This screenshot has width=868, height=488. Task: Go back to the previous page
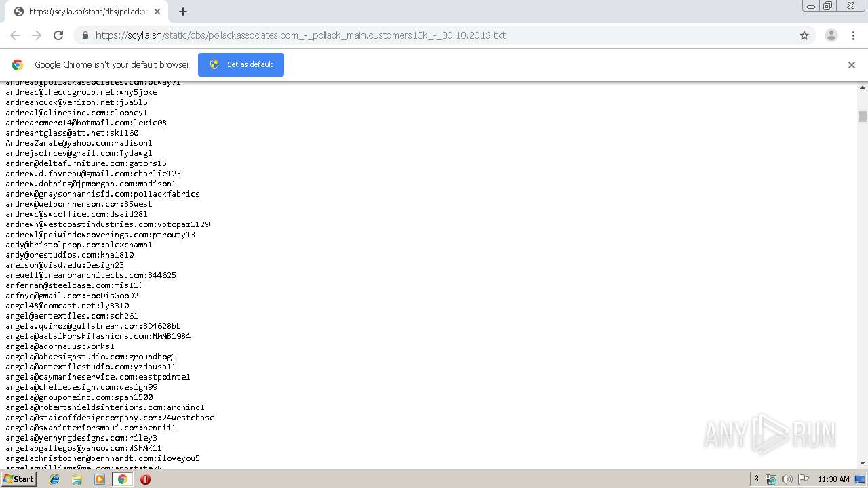click(15, 35)
